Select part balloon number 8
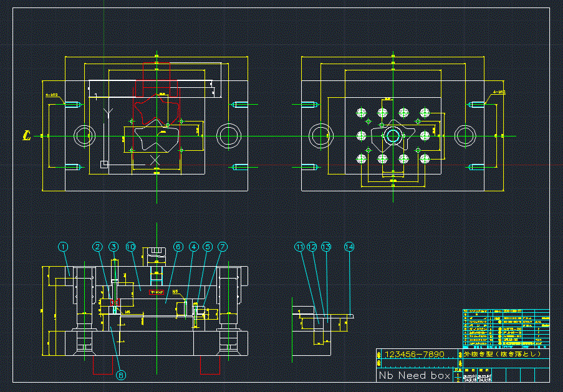 coord(121,376)
